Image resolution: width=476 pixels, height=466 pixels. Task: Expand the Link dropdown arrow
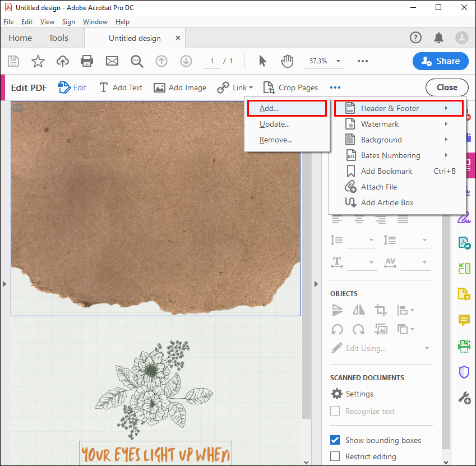click(251, 87)
